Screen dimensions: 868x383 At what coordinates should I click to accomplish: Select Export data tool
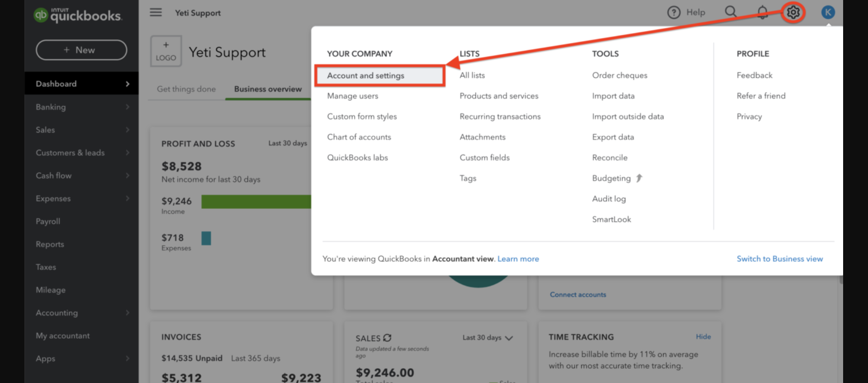pos(613,137)
